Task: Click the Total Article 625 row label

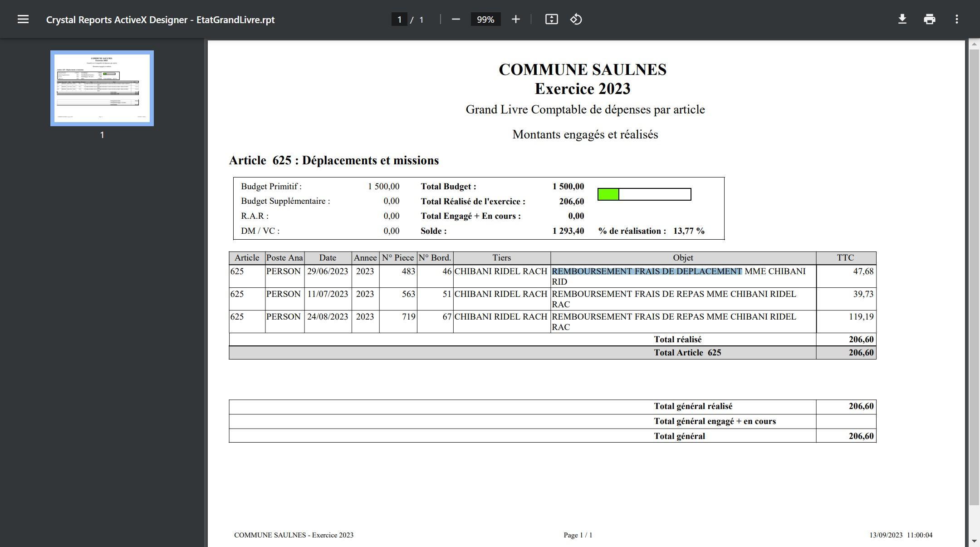Action: [x=687, y=353]
